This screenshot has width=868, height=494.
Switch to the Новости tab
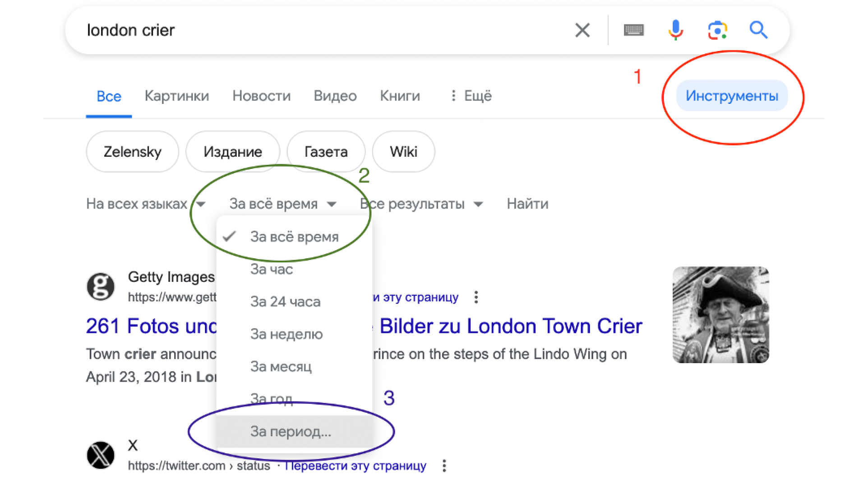coord(261,96)
